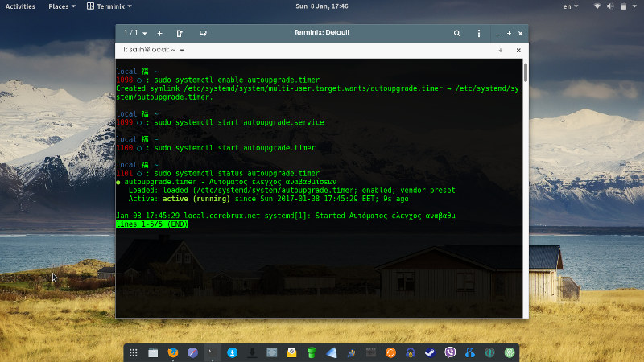The image size is (644, 362).
Task: Open the search icon in Terminix header
Action: (x=456, y=34)
